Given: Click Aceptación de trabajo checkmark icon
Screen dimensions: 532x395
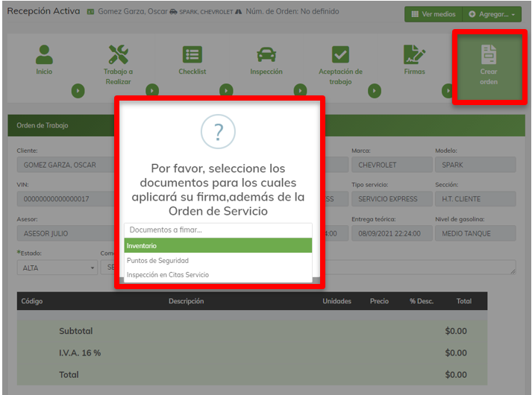Looking at the screenshot, I should pos(340,54).
